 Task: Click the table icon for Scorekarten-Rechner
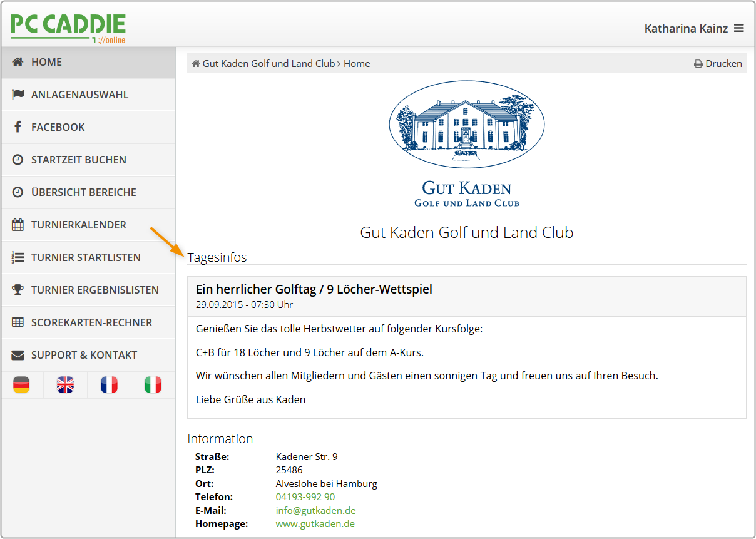click(18, 322)
